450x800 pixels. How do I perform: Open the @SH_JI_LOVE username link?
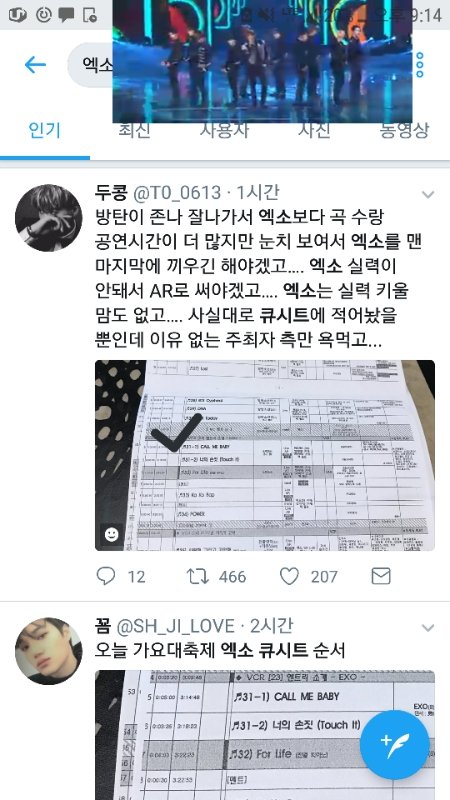[x=176, y=626]
